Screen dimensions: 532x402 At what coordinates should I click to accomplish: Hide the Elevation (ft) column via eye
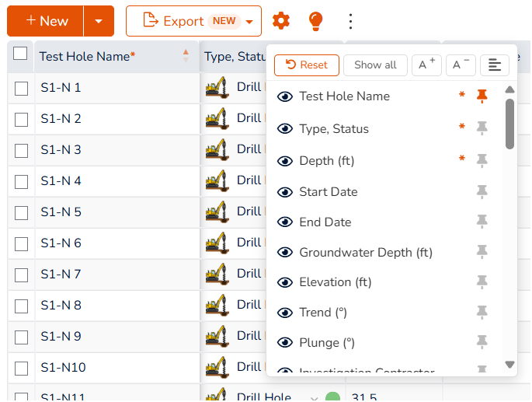[285, 282]
